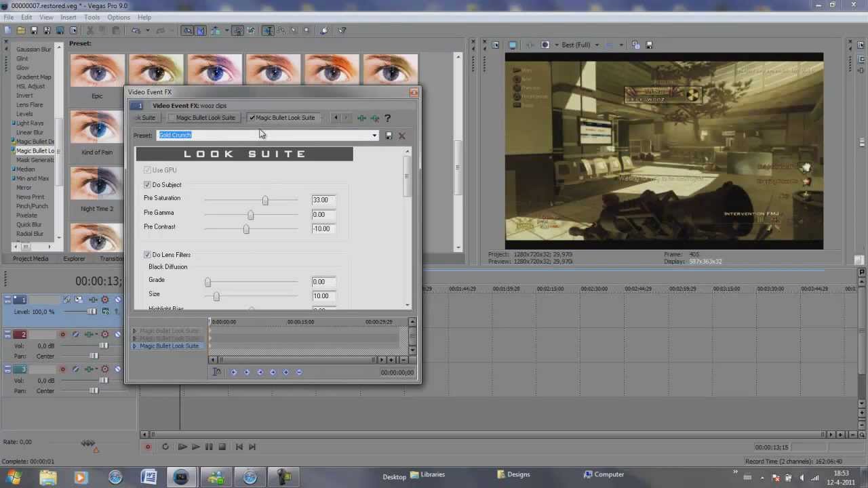Open the Split Screen View dropdown arrow in preview
The height and width of the screenshot is (488, 868).
click(557, 45)
